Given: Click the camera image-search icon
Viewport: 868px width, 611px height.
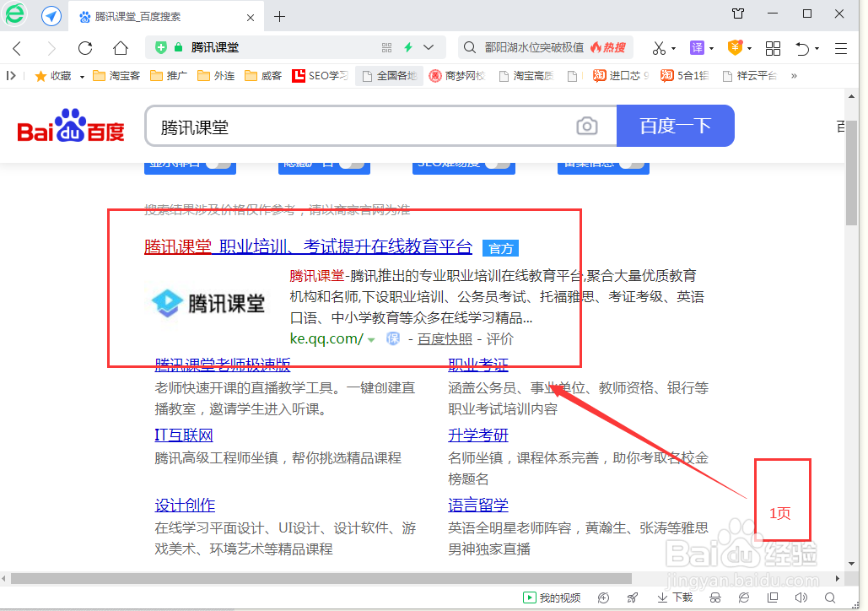Looking at the screenshot, I should coord(587,127).
